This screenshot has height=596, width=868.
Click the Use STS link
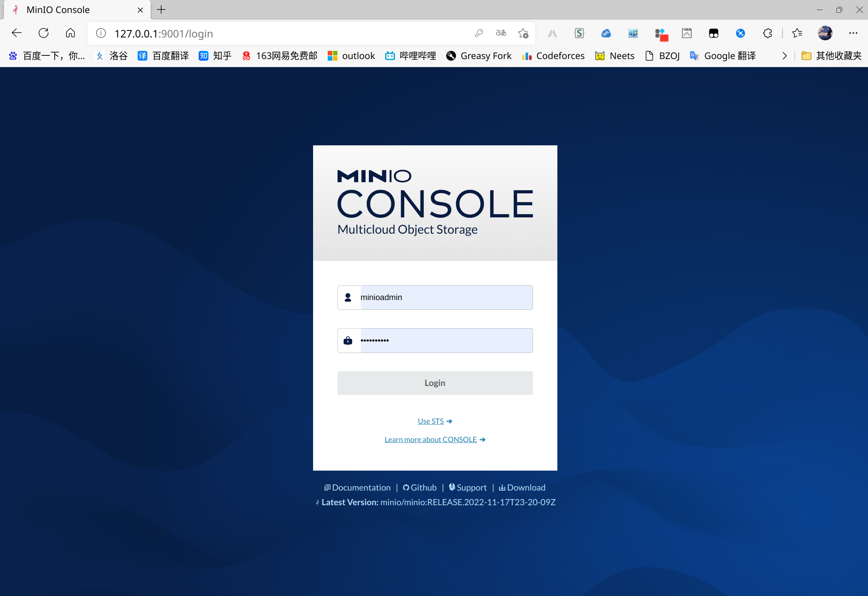pyautogui.click(x=431, y=421)
